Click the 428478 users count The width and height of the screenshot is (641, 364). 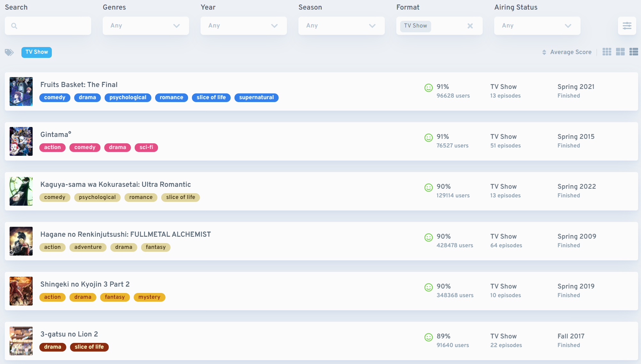pyautogui.click(x=455, y=245)
